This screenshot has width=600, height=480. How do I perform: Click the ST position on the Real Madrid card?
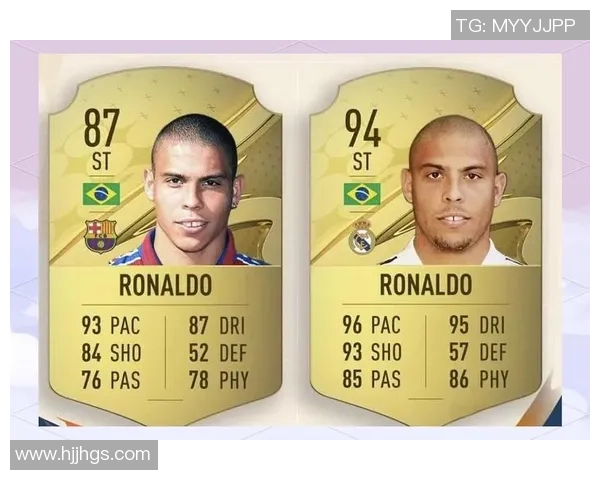click(x=362, y=161)
